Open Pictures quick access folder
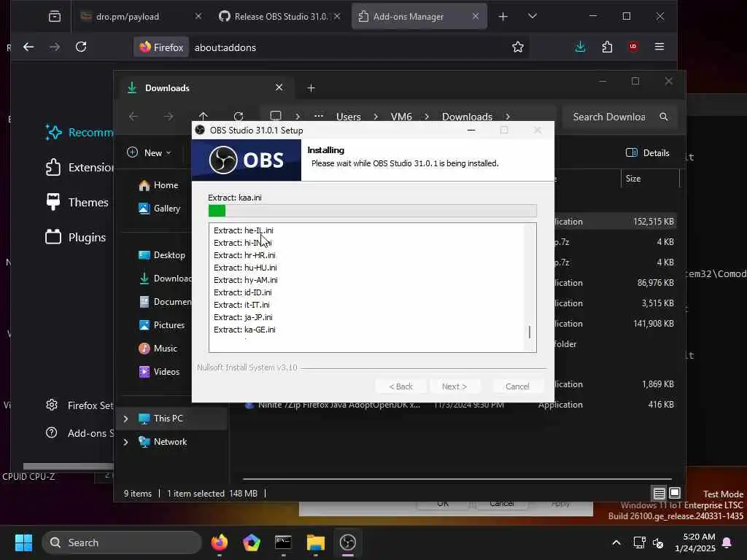Image resolution: width=747 pixels, height=560 pixels. tap(161, 325)
